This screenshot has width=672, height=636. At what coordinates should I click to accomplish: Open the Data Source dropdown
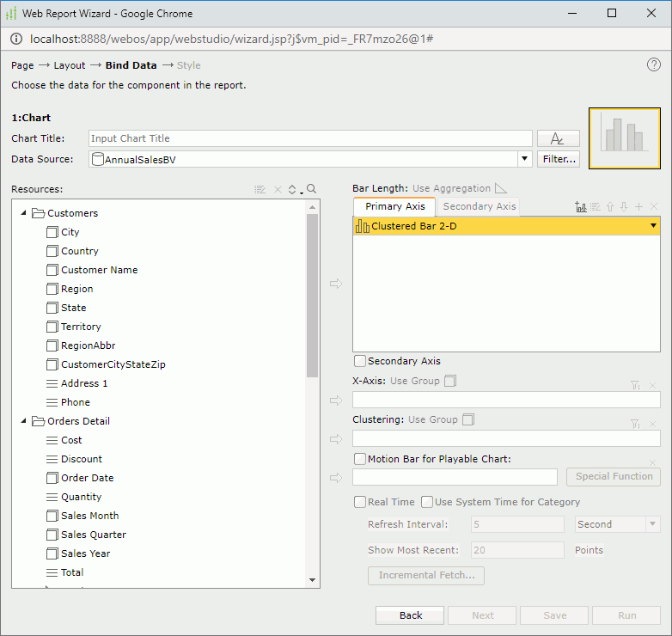tap(524, 159)
